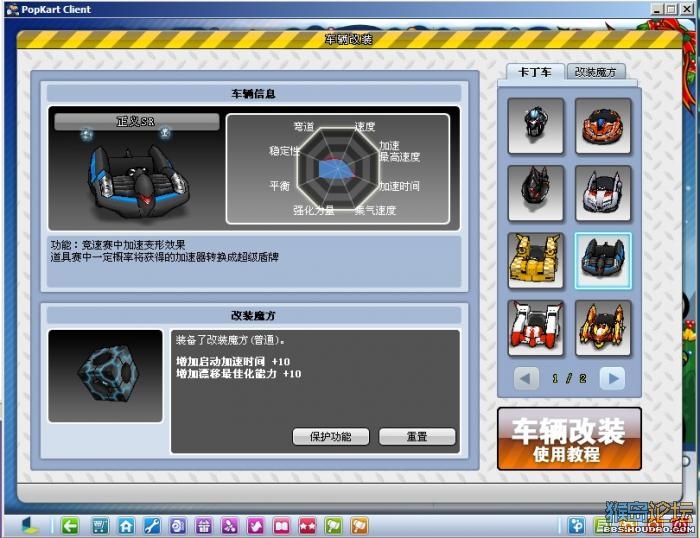This screenshot has height=538, width=700.
Task: Click the 增加漂移最佳化能力 +10 line
Action: [x=238, y=374]
